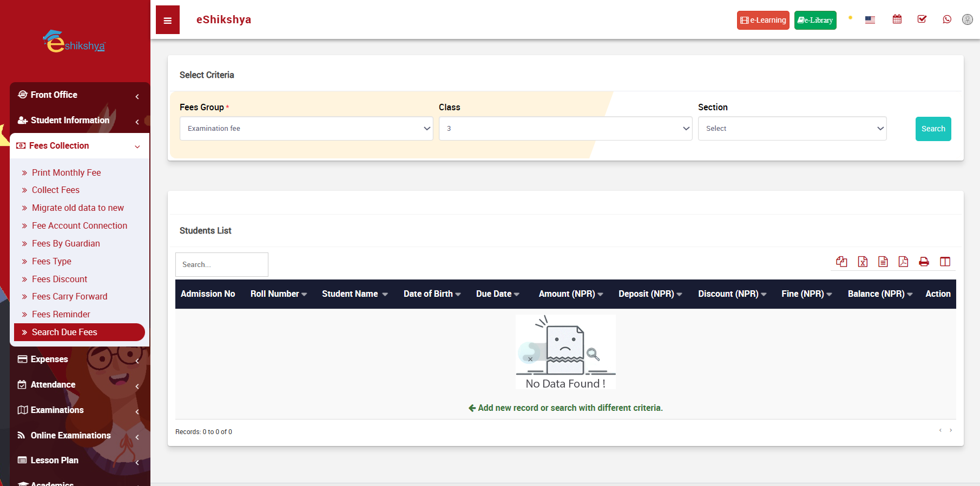Open the e-Learning portal button
Image resolution: width=980 pixels, height=486 pixels.
click(x=763, y=20)
